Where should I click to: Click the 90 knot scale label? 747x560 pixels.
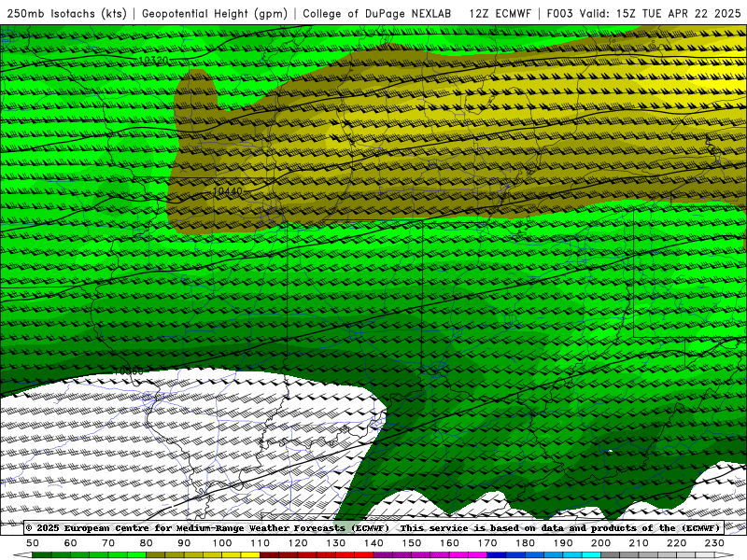(184, 543)
